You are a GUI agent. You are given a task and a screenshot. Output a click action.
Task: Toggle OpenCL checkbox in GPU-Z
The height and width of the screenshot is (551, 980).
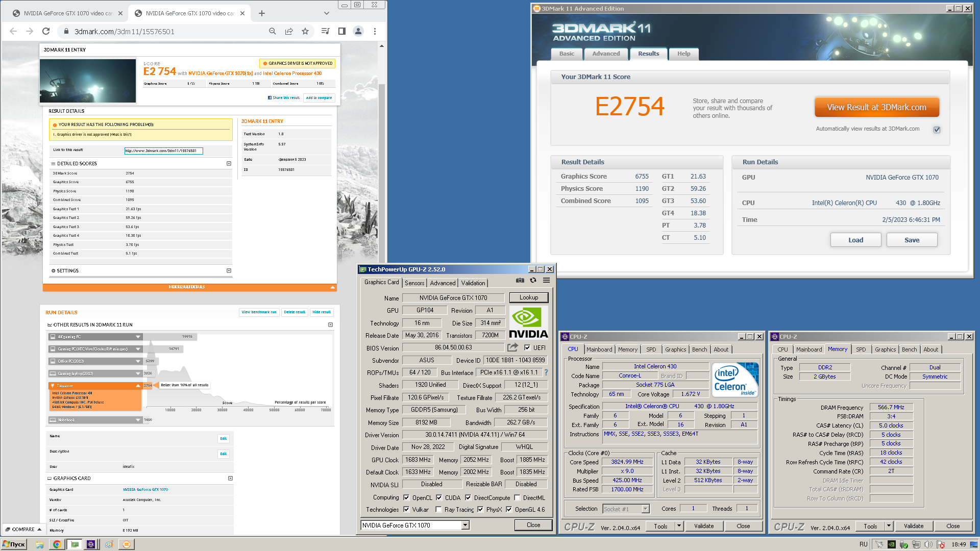[406, 498]
